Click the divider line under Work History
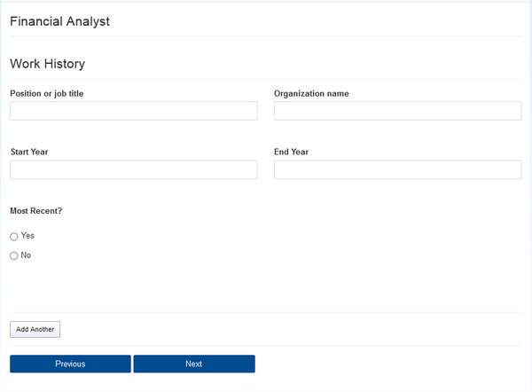This screenshot has width=532, height=392. (x=266, y=80)
